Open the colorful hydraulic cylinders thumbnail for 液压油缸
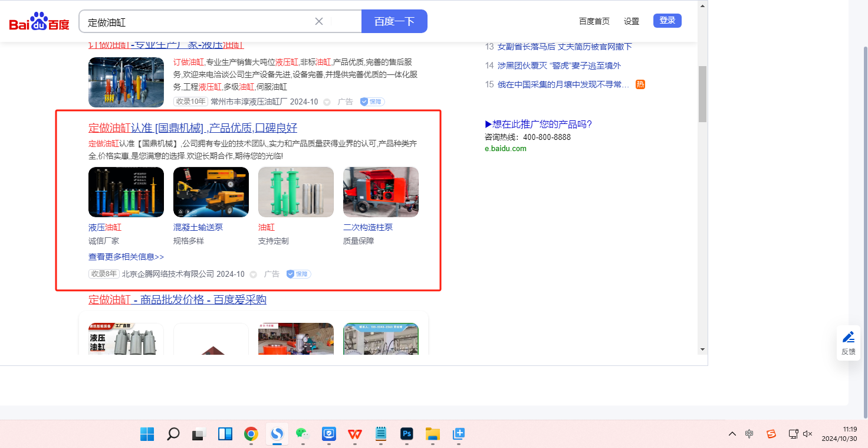Screen dimensions: 868x448 [126, 192]
